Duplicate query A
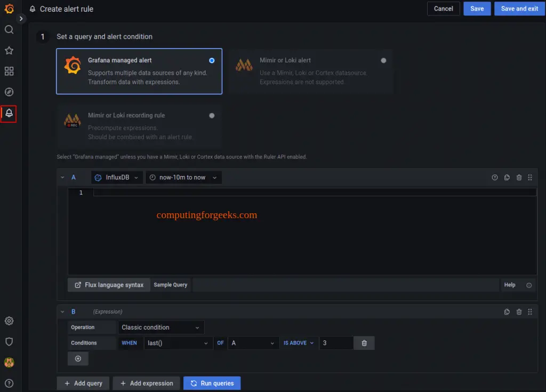The width and height of the screenshot is (546, 392). 507,178
